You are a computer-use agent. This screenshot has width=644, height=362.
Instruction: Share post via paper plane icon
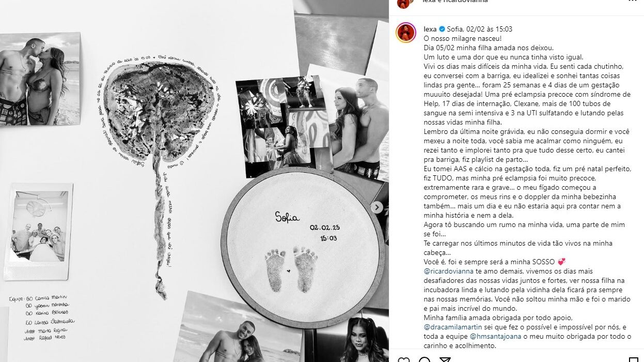[x=446, y=360]
